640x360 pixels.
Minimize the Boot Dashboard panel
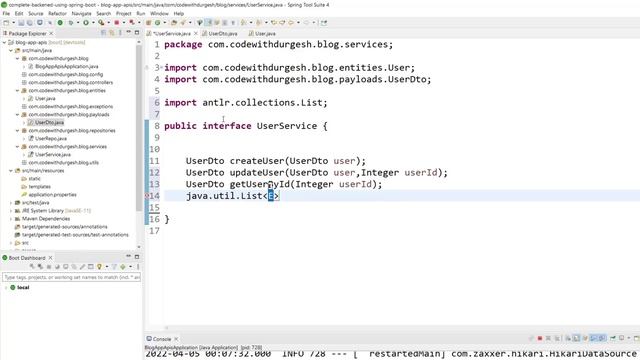point(128,256)
